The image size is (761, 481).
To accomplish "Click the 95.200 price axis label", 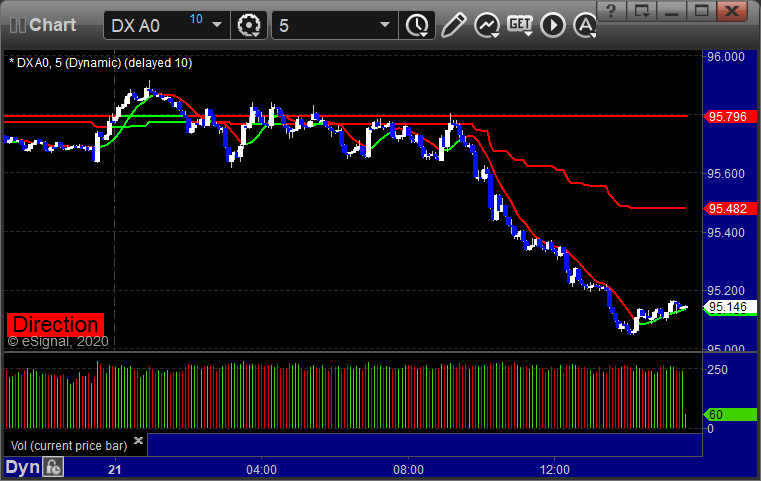I will point(726,291).
